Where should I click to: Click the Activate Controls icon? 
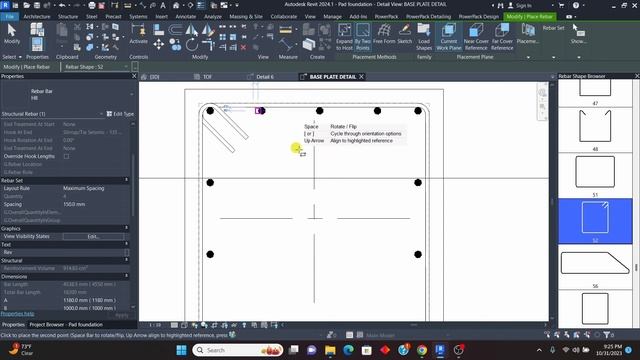point(138,34)
